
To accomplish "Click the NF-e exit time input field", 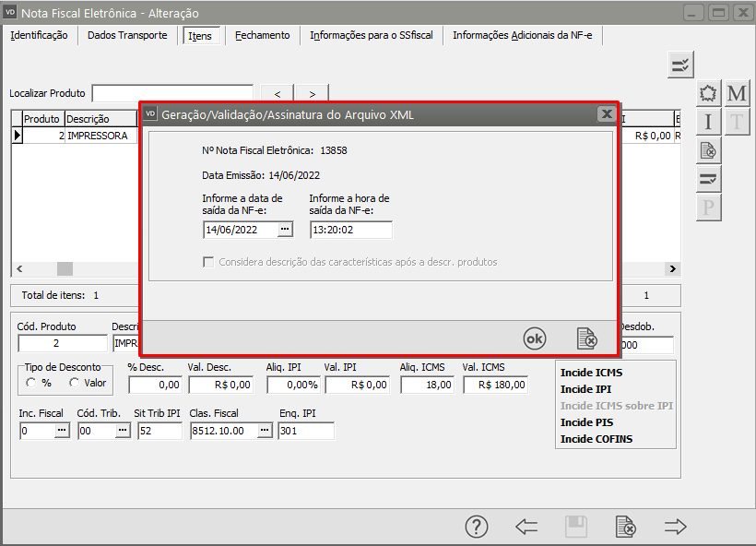I will (x=350, y=230).
